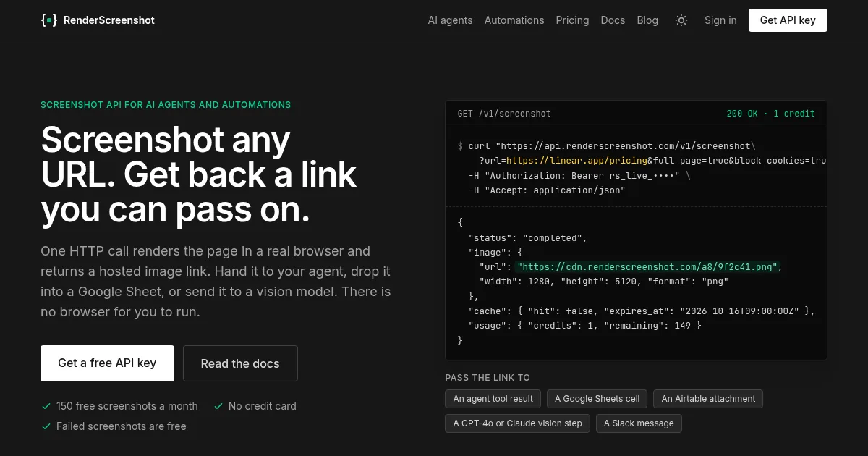Click the cdn.renderscreenshot.com image URL in response
The width and height of the screenshot is (868, 456).
pyautogui.click(x=647, y=267)
